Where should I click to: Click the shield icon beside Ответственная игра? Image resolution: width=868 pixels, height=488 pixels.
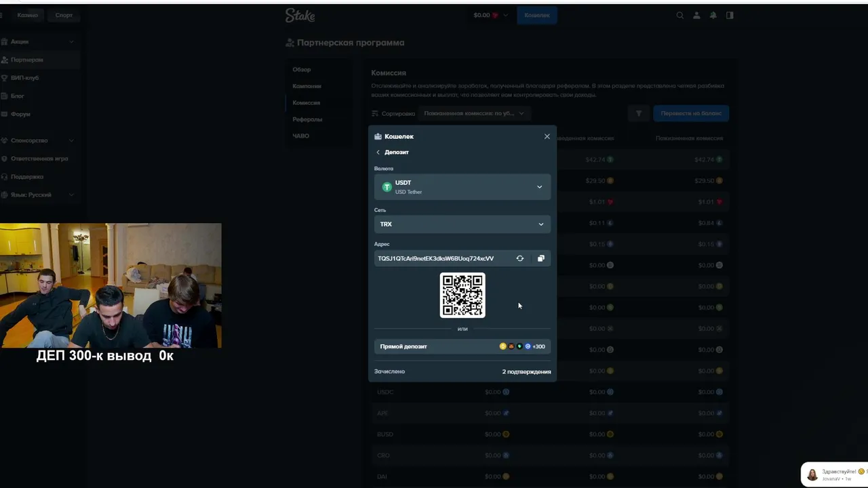pyautogui.click(x=4, y=159)
